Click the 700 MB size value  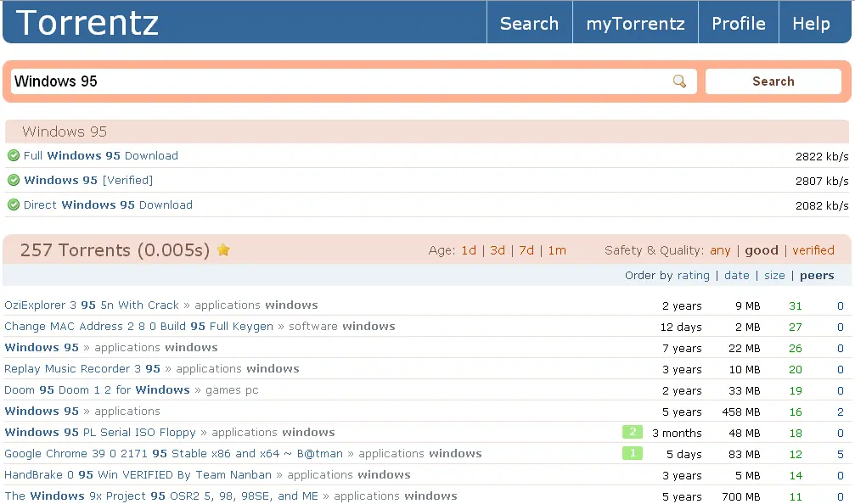[x=741, y=497]
